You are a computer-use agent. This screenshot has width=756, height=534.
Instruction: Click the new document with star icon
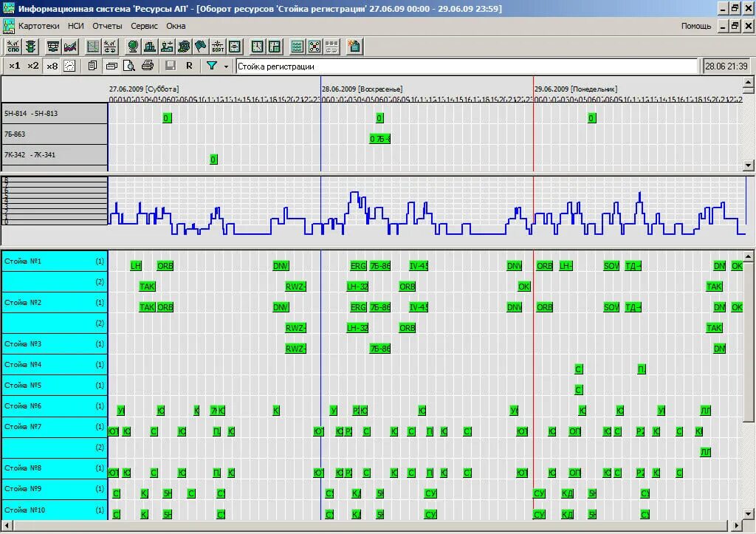pyautogui.click(x=354, y=47)
